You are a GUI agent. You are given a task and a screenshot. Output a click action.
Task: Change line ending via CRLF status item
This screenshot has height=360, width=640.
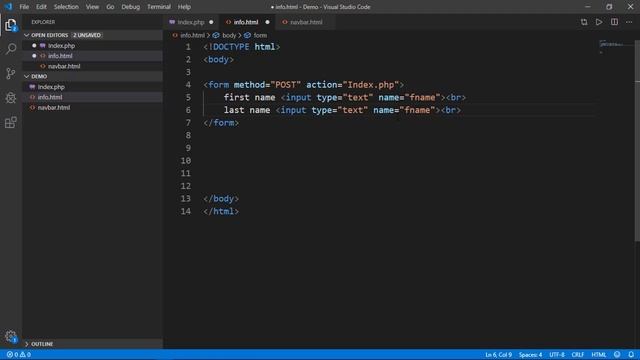(578, 355)
